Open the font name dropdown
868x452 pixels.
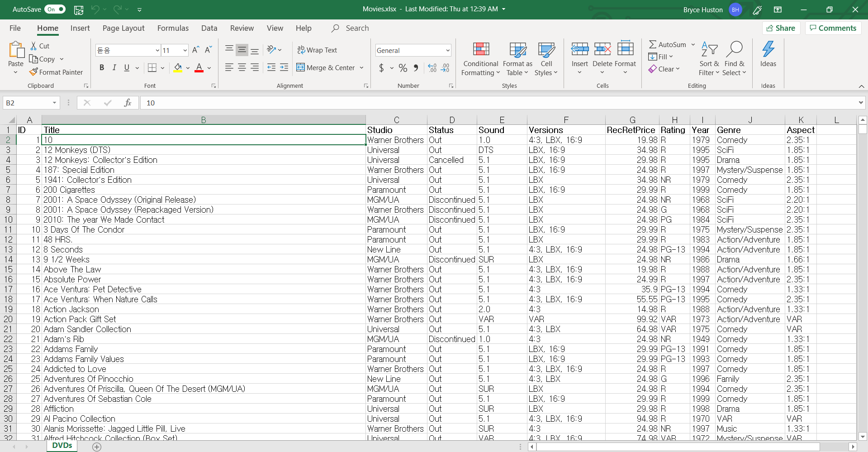click(157, 50)
